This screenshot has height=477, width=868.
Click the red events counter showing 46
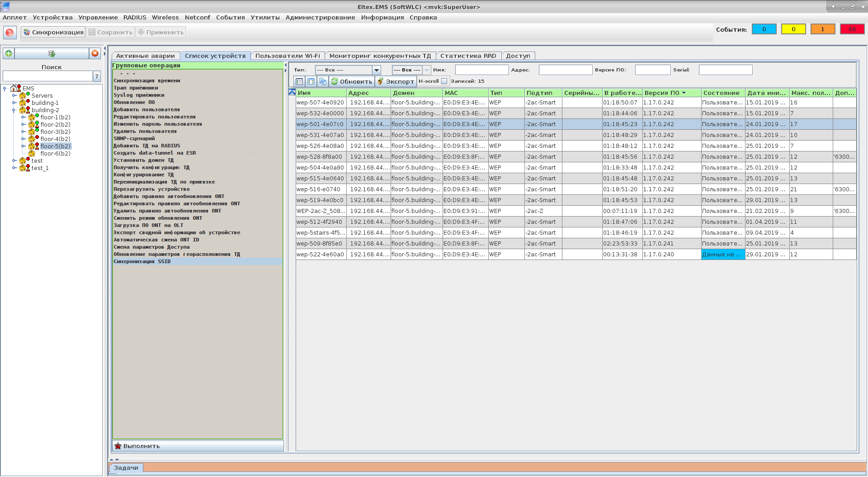point(852,29)
